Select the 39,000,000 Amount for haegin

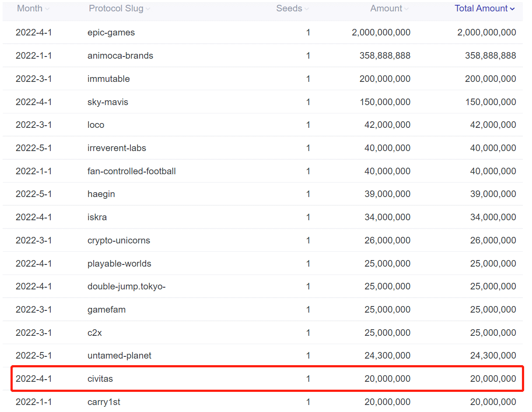pos(388,194)
